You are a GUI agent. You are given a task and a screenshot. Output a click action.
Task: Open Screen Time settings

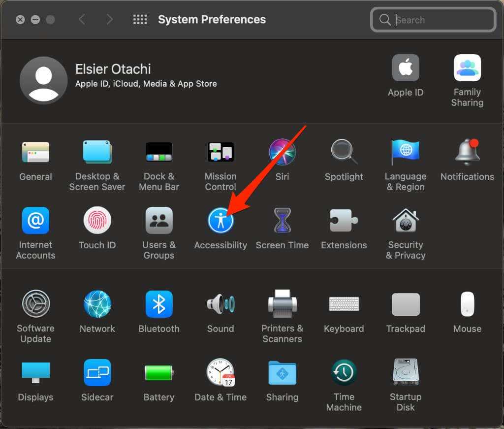(282, 221)
